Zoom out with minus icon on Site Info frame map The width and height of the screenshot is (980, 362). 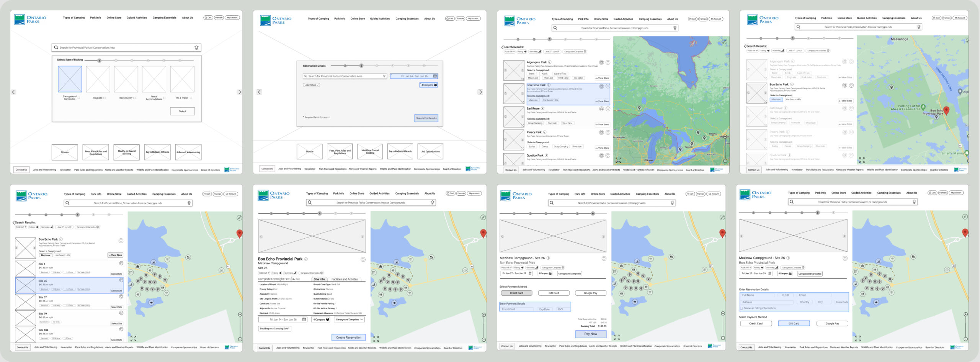484,340
